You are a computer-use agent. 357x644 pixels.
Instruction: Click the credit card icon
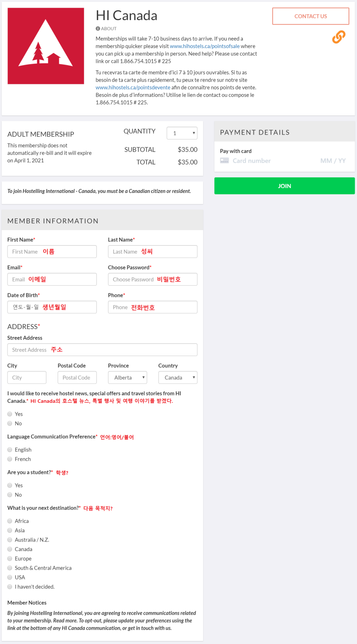click(x=224, y=161)
